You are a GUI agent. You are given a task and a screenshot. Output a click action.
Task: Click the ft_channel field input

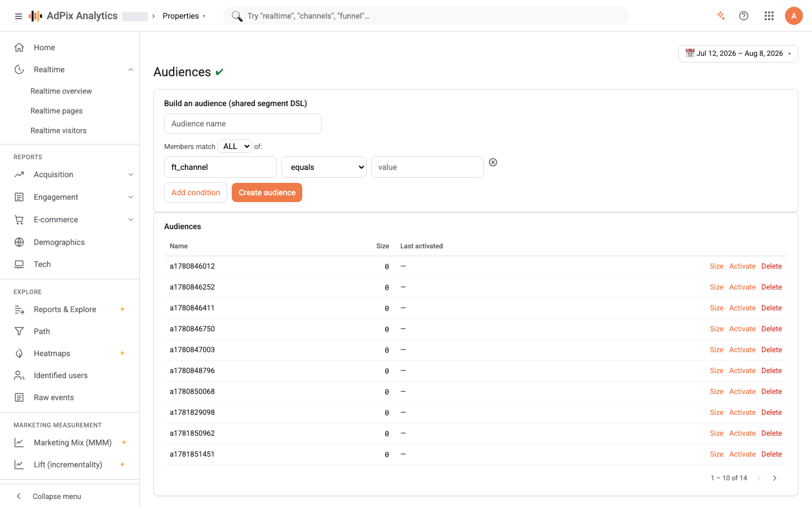coord(220,167)
